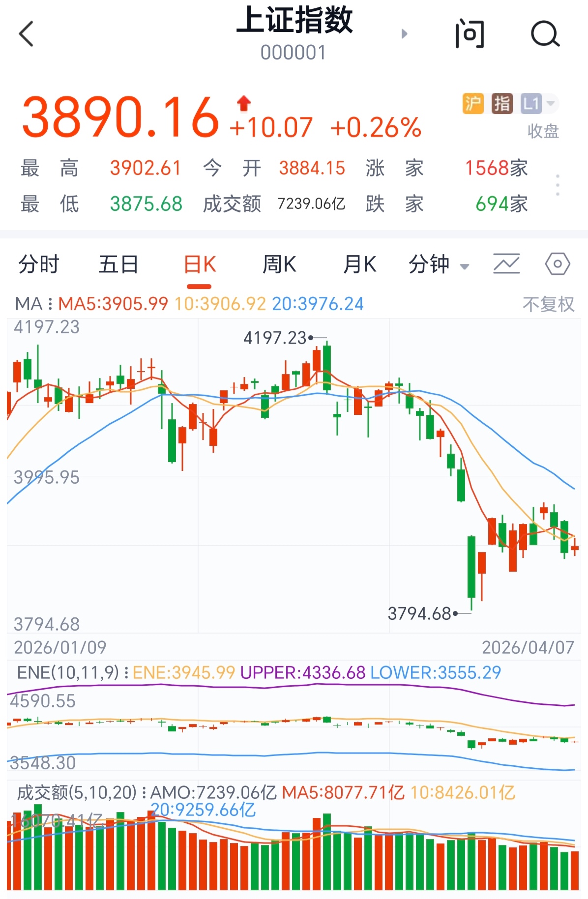588x899 pixels.
Task: Expand the L1 quote level dropdown
Action: coord(539,104)
